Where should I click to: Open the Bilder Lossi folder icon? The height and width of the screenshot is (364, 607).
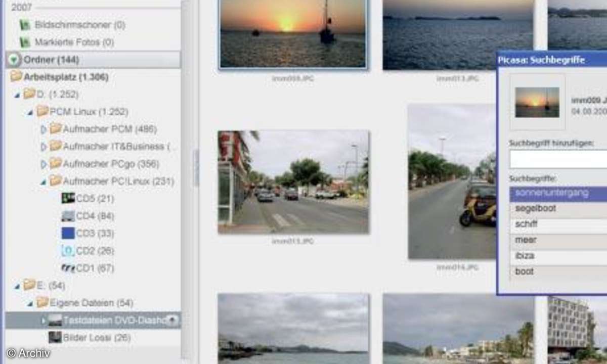coord(55,337)
